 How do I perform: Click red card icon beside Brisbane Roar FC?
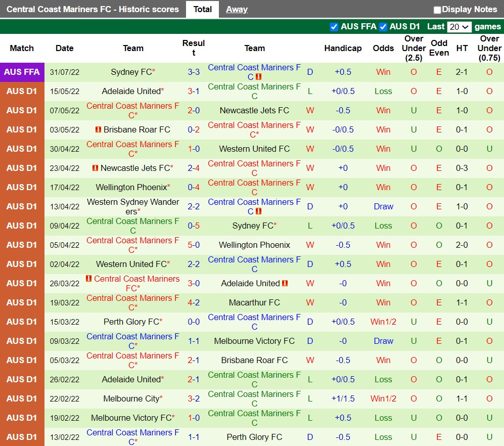click(x=98, y=130)
